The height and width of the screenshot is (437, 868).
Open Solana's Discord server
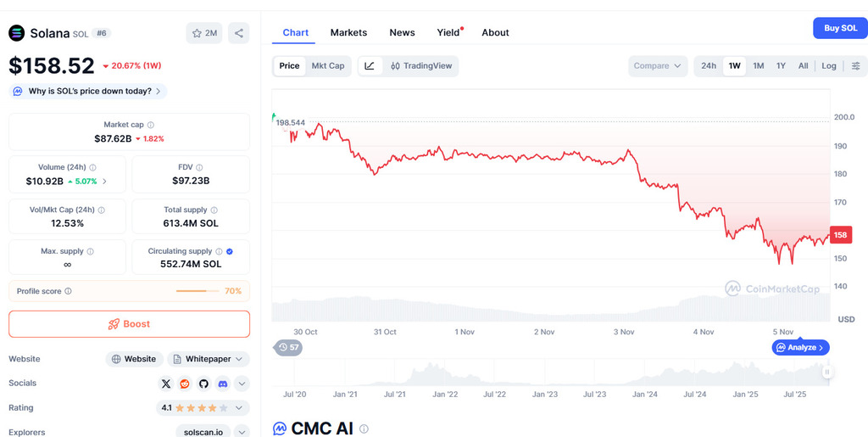222,384
